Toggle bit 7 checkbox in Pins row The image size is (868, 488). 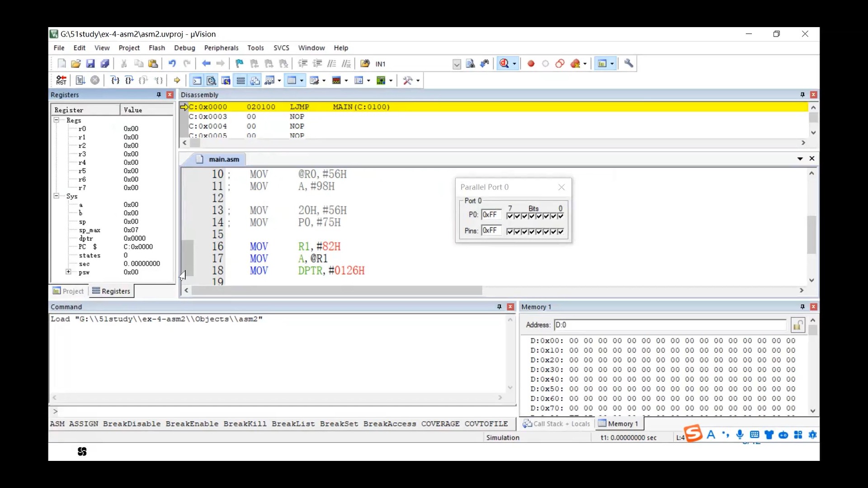510,232
